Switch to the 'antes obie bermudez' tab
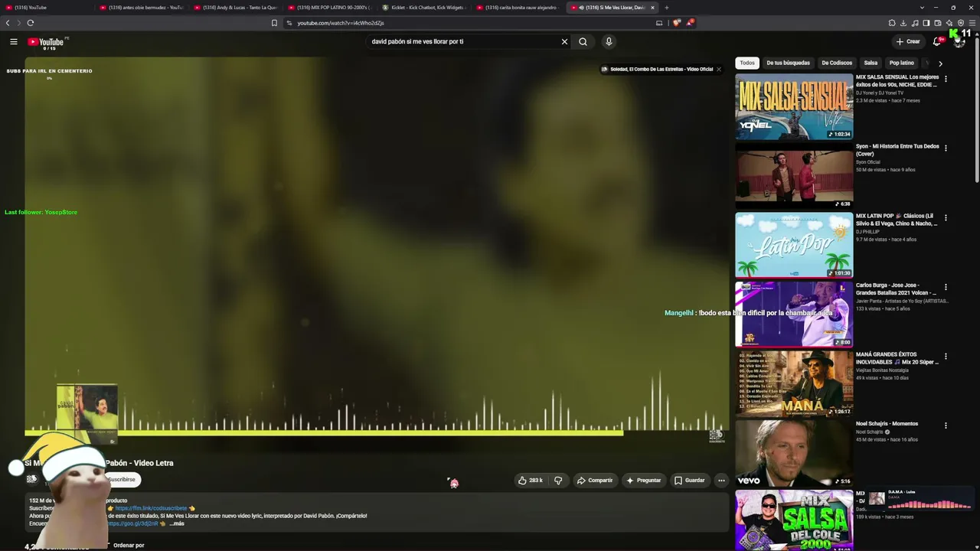The width and height of the screenshot is (980, 551). click(142, 8)
